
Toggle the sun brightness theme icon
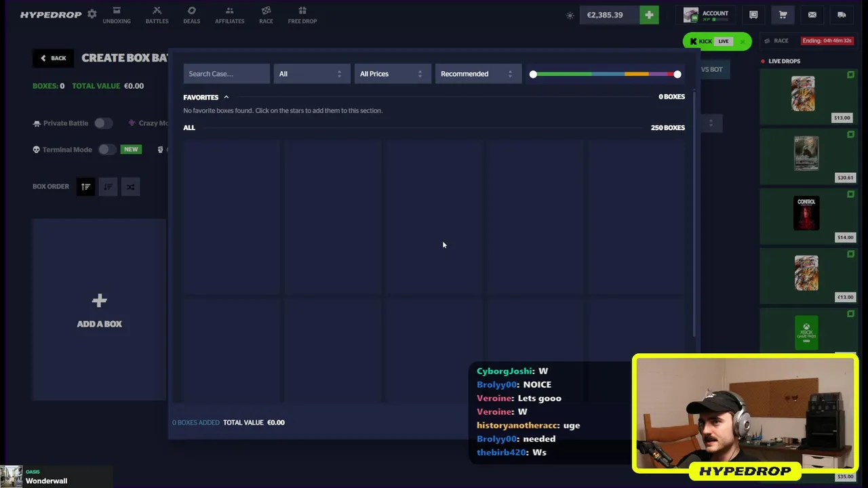click(x=570, y=15)
